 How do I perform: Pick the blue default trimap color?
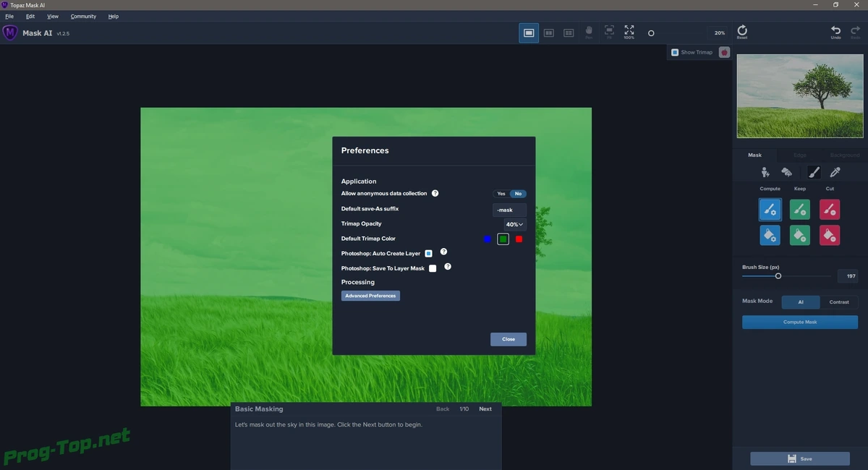coord(488,239)
